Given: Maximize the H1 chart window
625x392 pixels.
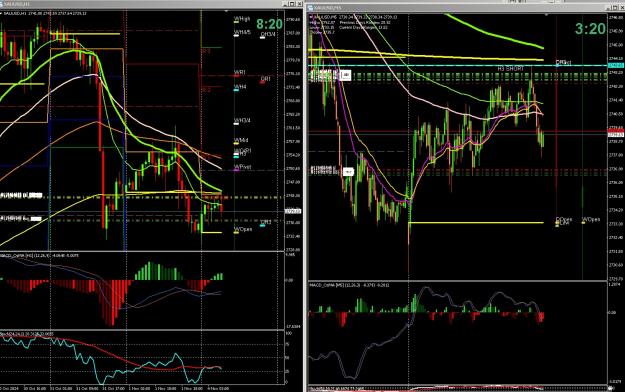Looking at the screenshot, I should [292, 4].
